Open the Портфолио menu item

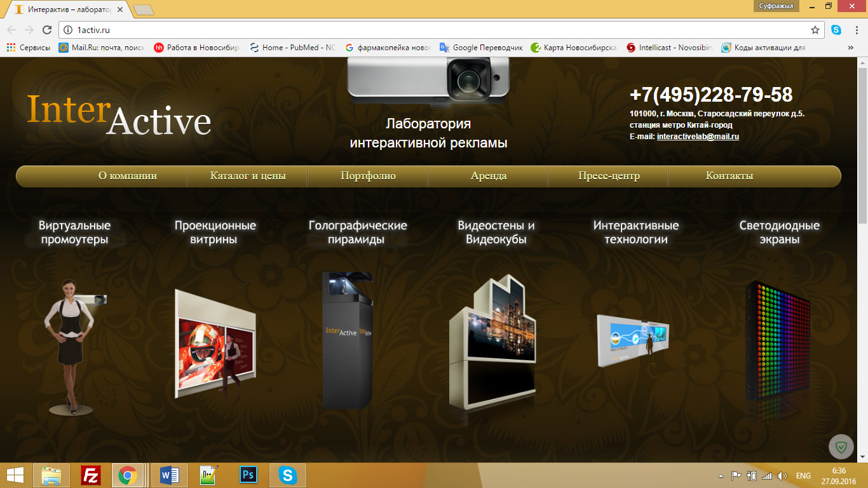point(368,176)
